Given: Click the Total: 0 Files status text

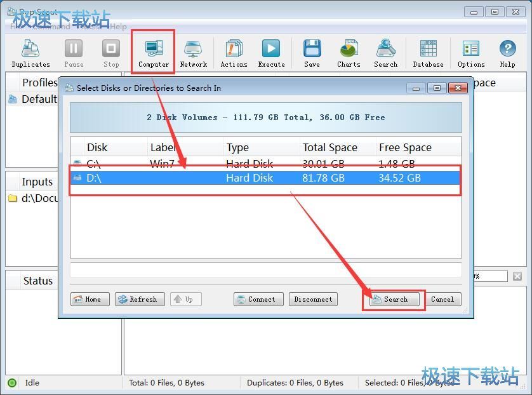Looking at the screenshot, I should click(166, 383).
